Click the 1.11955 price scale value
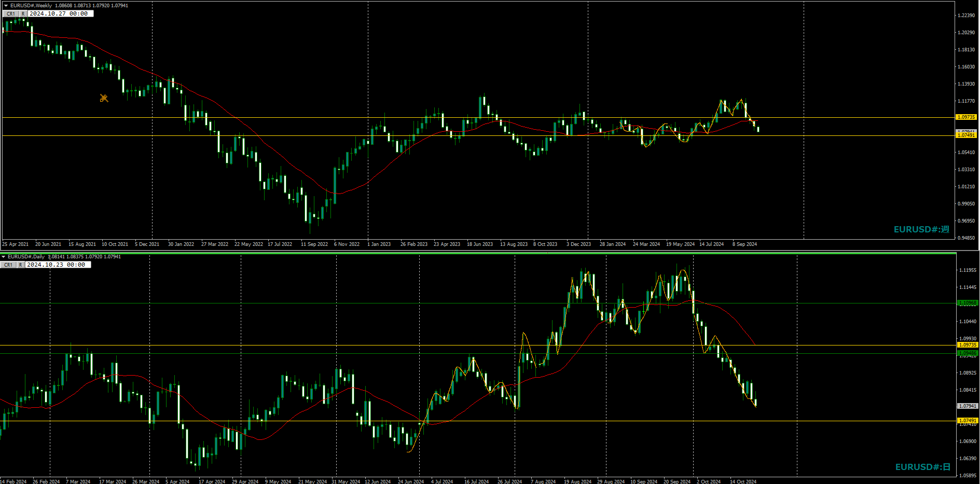980x484 pixels. point(968,270)
